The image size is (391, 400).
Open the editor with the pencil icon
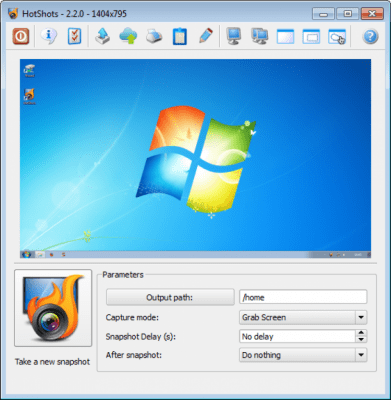206,36
